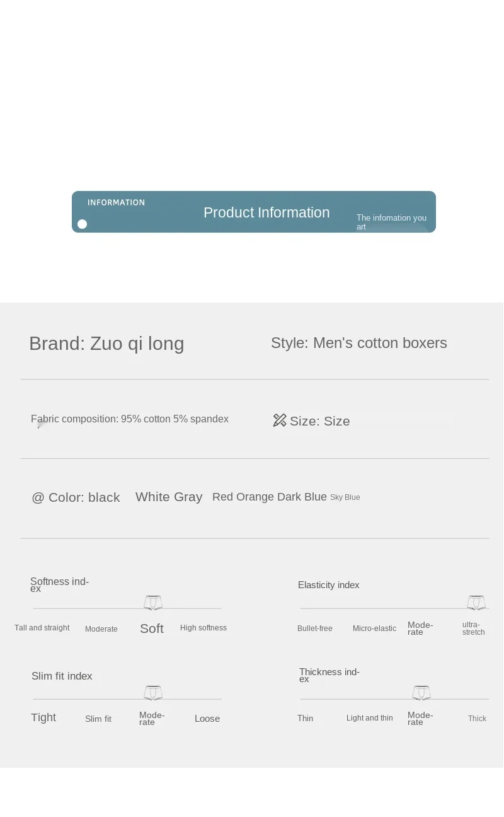Click the boxer icon on Softness index slider
This screenshot has width=504, height=817.
153,603
